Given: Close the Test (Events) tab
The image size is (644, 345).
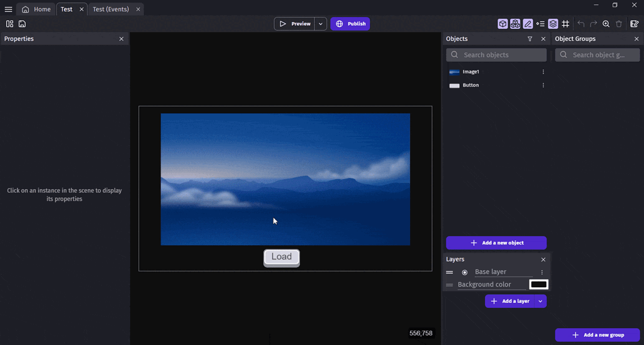Looking at the screenshot, I should 138,9.
